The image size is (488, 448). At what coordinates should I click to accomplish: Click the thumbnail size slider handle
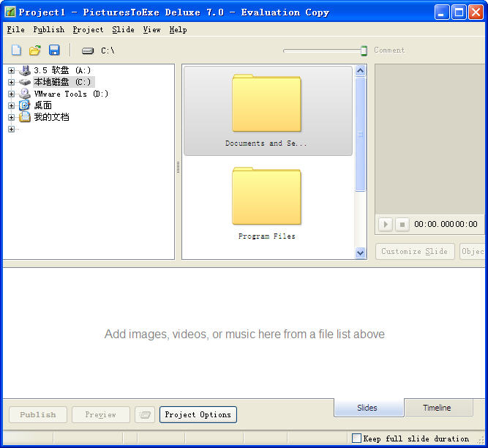[x=364, y=51]
